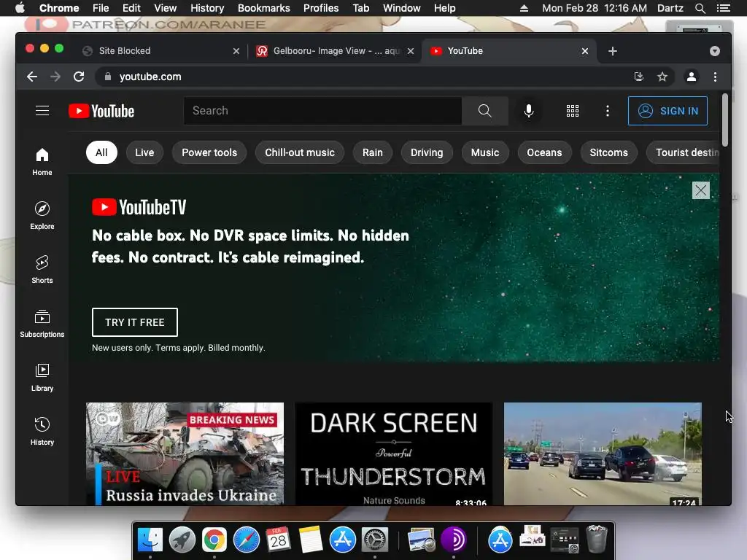Click the YouTube TV logo in banner
Screen dimensions: 747x560
[139, 207]
